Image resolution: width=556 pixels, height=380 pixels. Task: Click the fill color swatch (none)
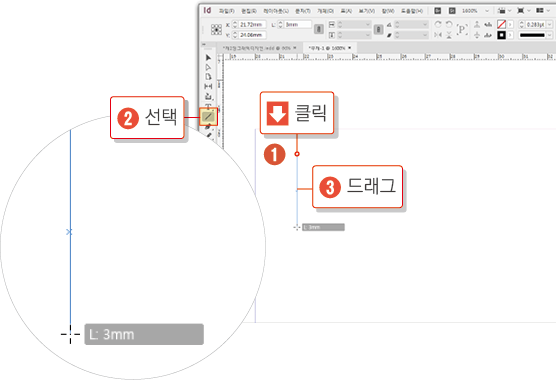501,24
